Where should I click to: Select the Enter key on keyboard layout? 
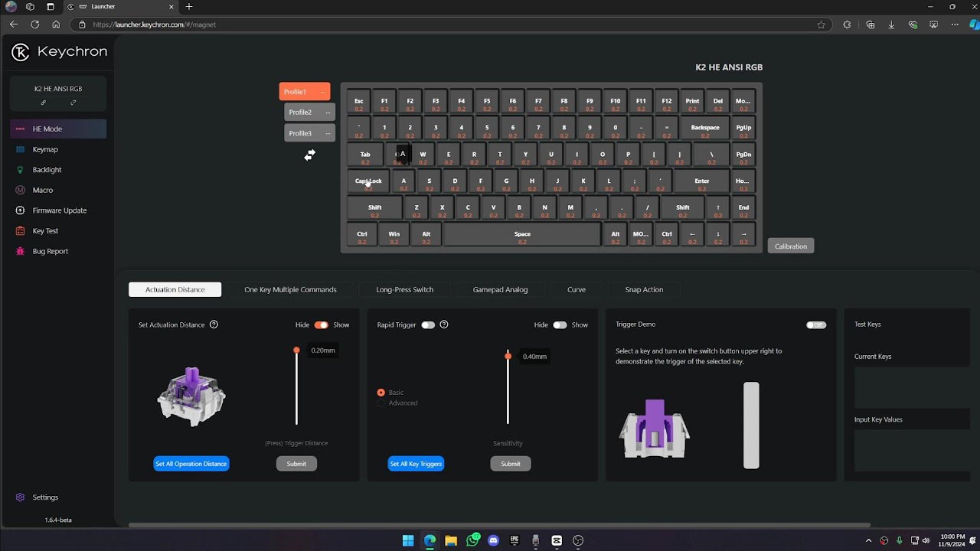pyautogui.click(x=702, y=181)
